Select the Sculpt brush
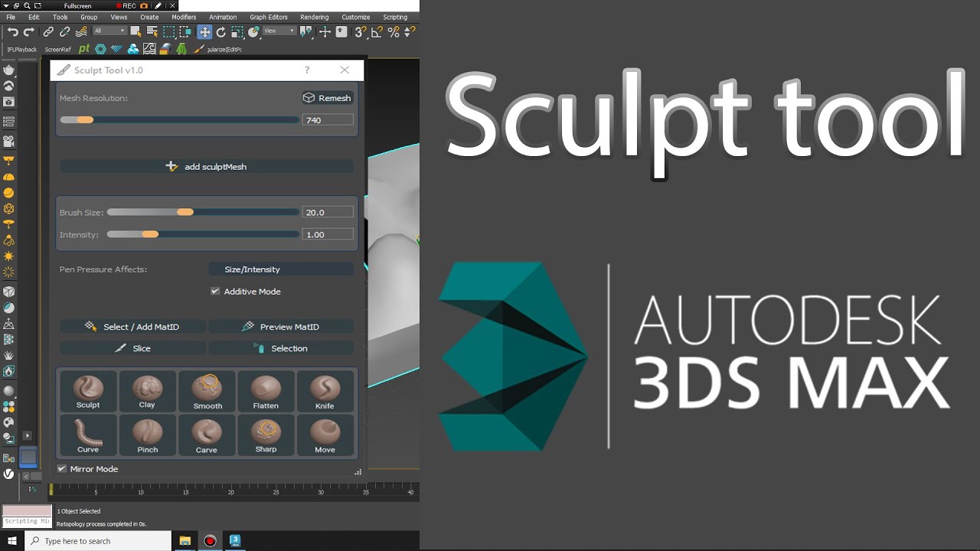Image resolution: width=980 pixels, height=551 pixels. [x=88, y=392]
